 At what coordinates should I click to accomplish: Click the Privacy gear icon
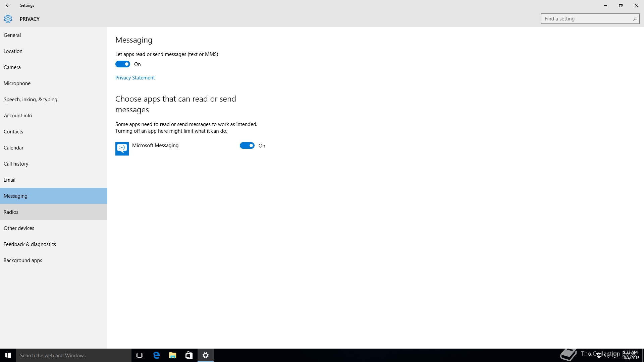click(x=8, y=19)
